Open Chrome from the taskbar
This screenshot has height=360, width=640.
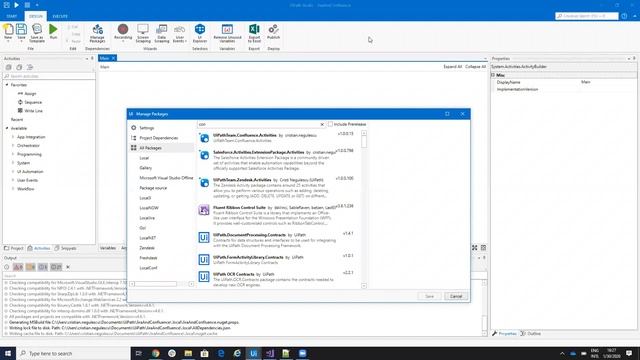[x=156, y=353]
